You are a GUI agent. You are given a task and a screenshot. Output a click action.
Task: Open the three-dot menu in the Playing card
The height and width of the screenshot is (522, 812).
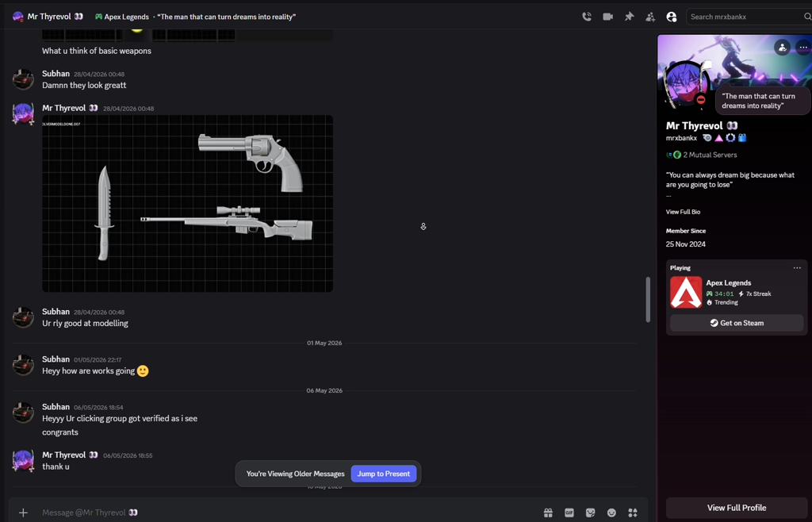point(797,267)
